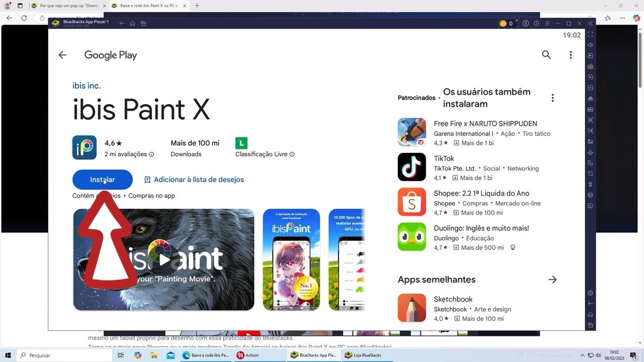The width and height of the screenshot is (644, 362).
Task: Click the back arrow in Google Play
Action: [x=62, y=55]
